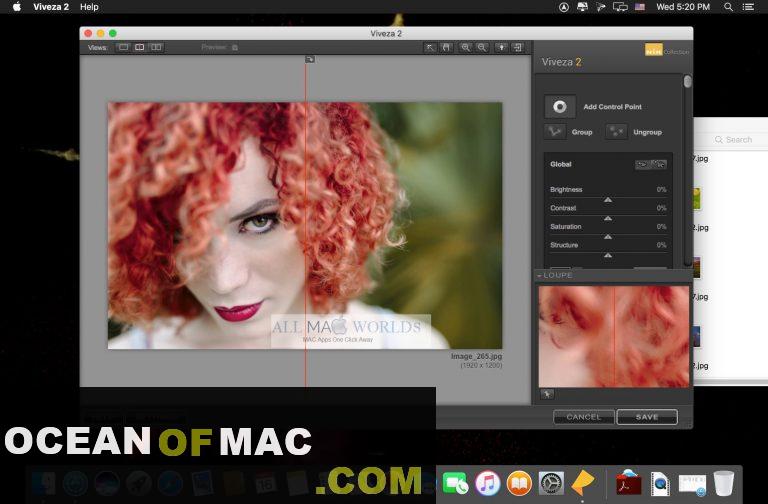Click the Image_265.jpg file name label

476,357
